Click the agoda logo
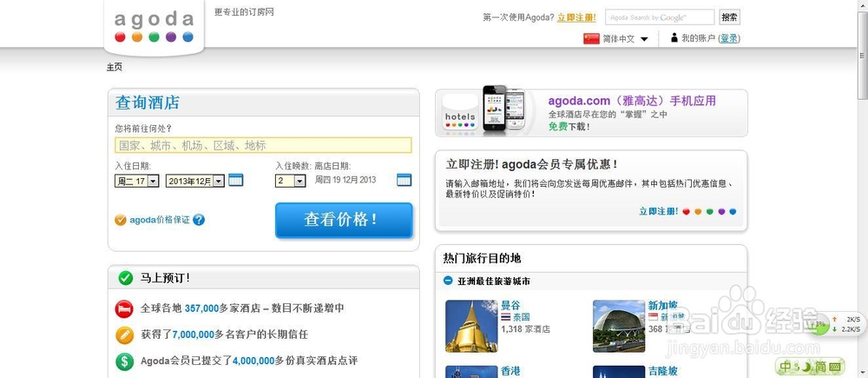This screenshot has width=868, height=378. click(154, 27)
